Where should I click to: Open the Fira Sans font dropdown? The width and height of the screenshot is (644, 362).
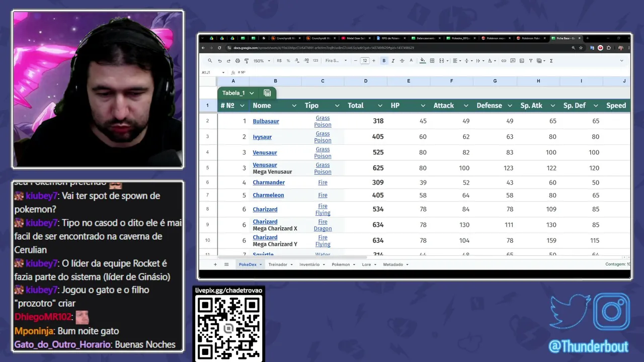[x=336, y=61]
